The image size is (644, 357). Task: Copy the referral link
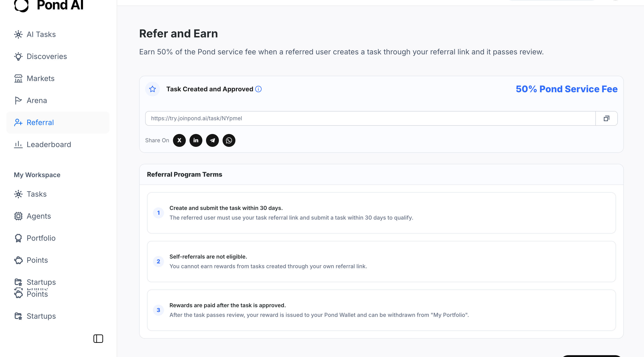pos(606,118)
